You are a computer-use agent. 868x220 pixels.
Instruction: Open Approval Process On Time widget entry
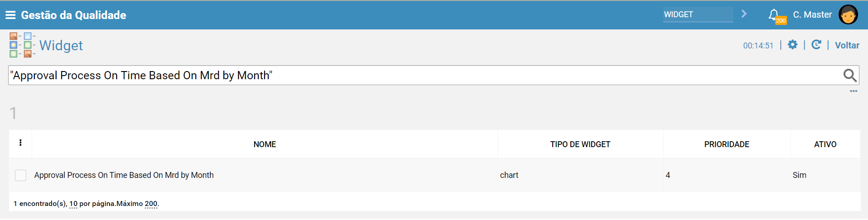124,175
